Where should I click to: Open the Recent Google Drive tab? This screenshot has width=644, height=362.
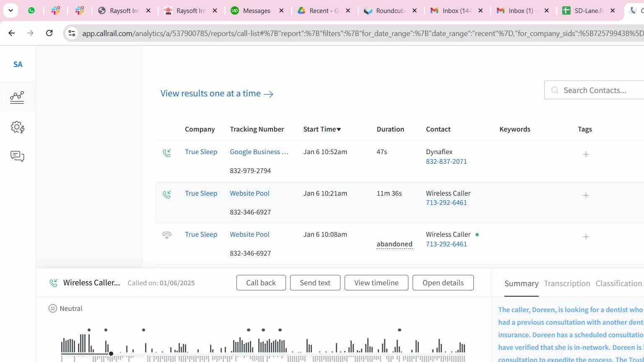coord(324,10)
